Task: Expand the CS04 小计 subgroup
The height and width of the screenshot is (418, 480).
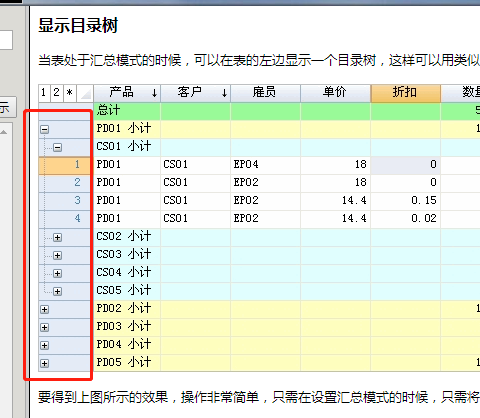Action: [x=57, y=273]
